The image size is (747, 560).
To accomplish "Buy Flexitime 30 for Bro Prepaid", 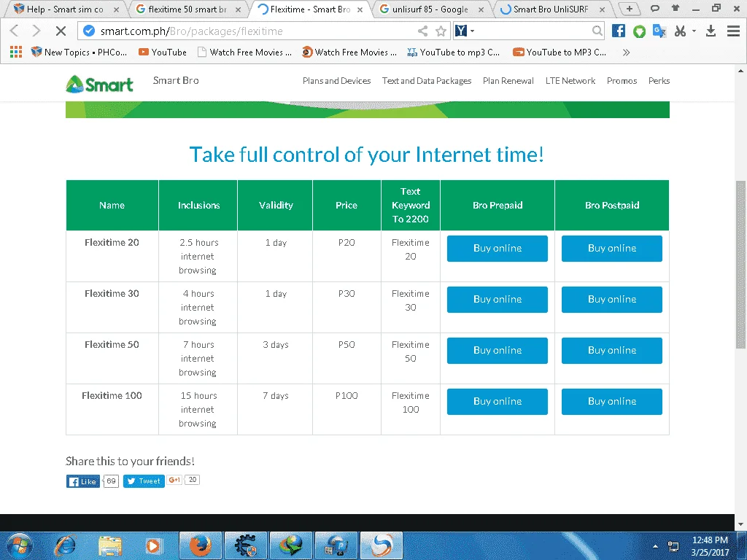I will click(498, 299).
